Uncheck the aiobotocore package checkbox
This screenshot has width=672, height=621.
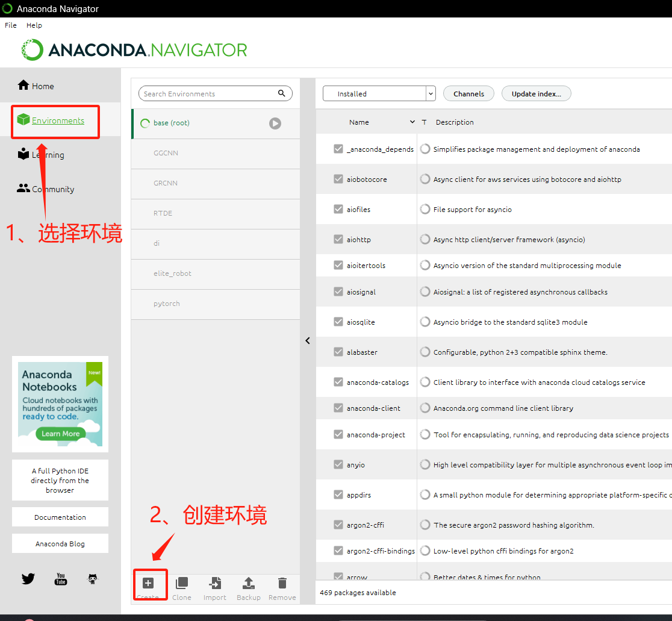pos(338,179)
